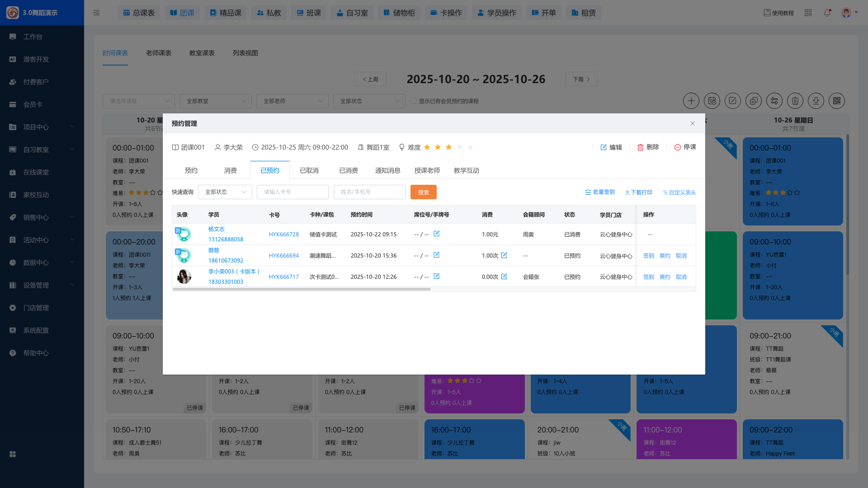This screenshot has height=488, width=868.
Task: Edit seat number for 杨文志 row
Action: [436, 234]
